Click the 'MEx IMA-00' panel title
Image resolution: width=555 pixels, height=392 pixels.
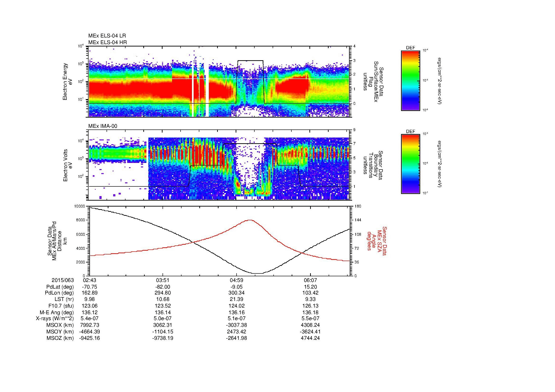pos(103,126)
